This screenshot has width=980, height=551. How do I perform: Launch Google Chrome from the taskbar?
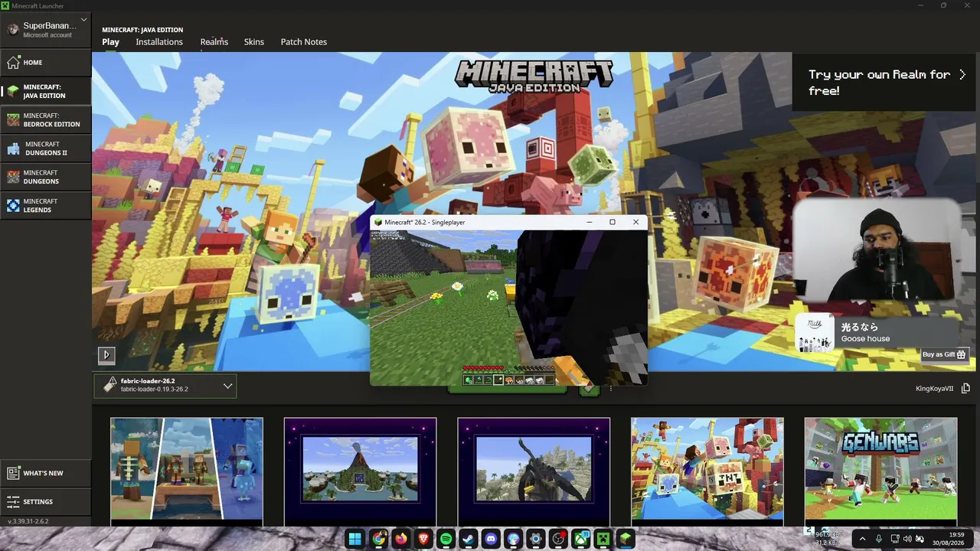pyautogui.click(x=379, y=539)
